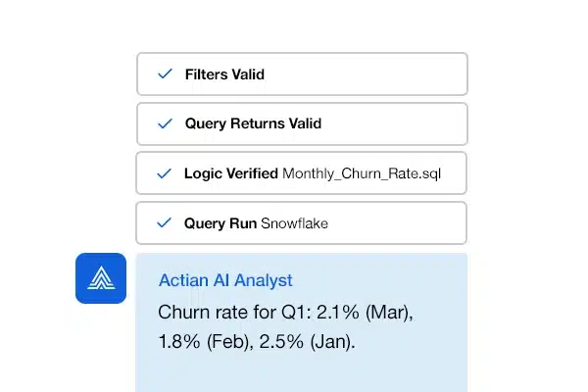Viewport: 588px width, 392px height.
Task: Click the checkmark beside Query Run
Action: (x=165, y=223)
